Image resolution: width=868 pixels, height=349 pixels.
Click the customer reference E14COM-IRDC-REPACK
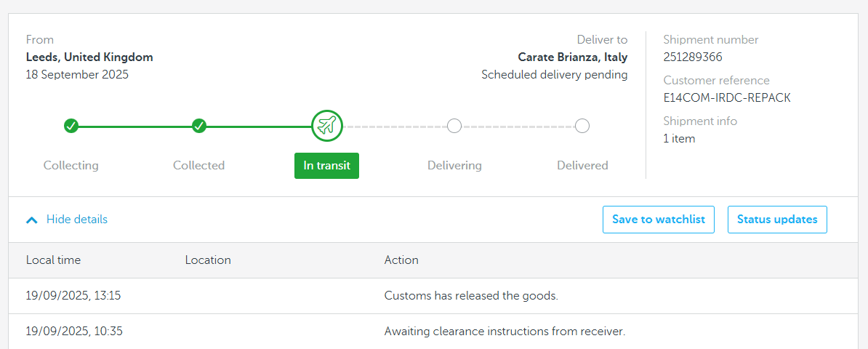[x=727, y=97]
